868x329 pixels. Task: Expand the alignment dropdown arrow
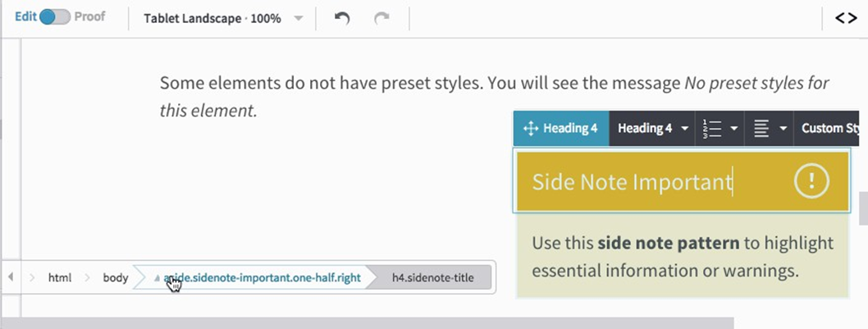tap(783, 129)
